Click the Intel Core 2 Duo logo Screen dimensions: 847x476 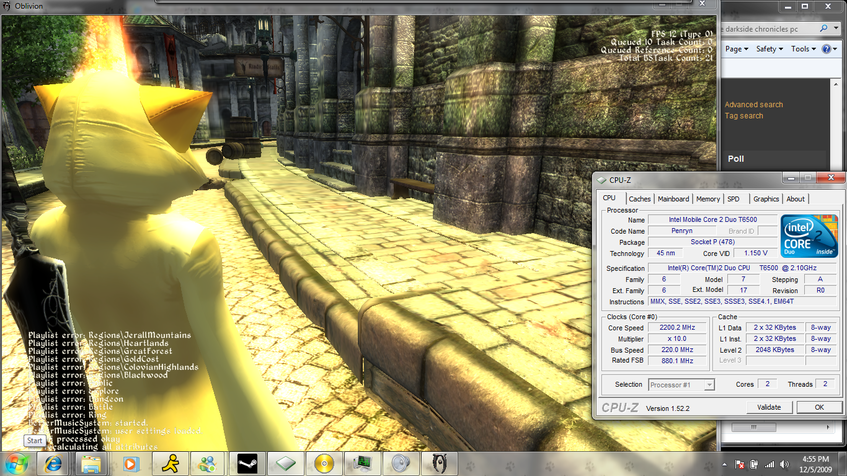click(809, 235)
